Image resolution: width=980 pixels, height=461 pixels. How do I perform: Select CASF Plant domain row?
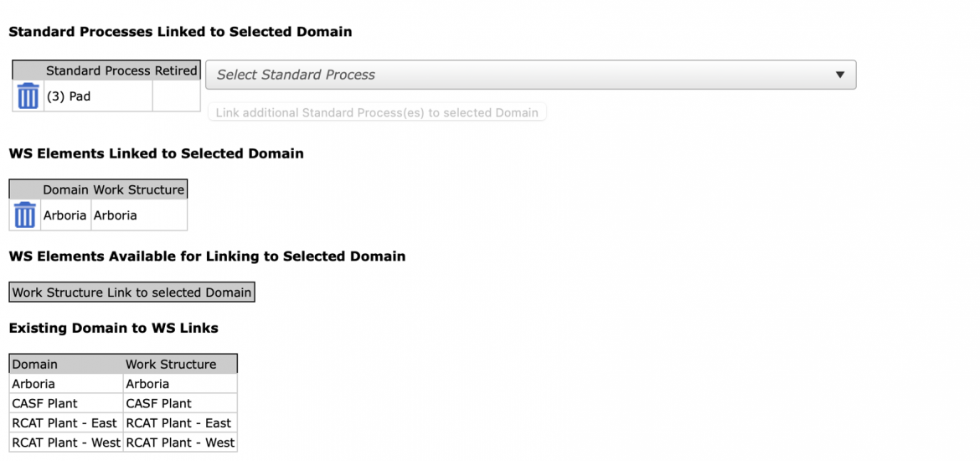click(123, 403)
